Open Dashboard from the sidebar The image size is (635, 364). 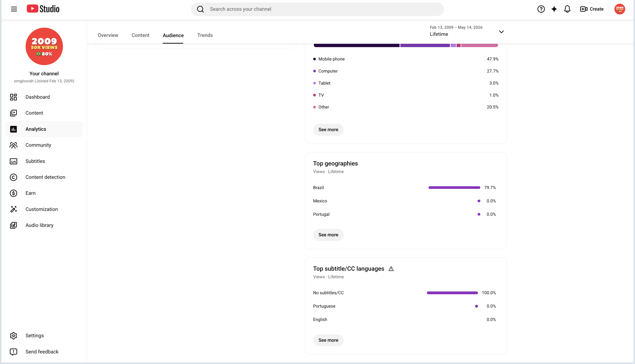44,97
